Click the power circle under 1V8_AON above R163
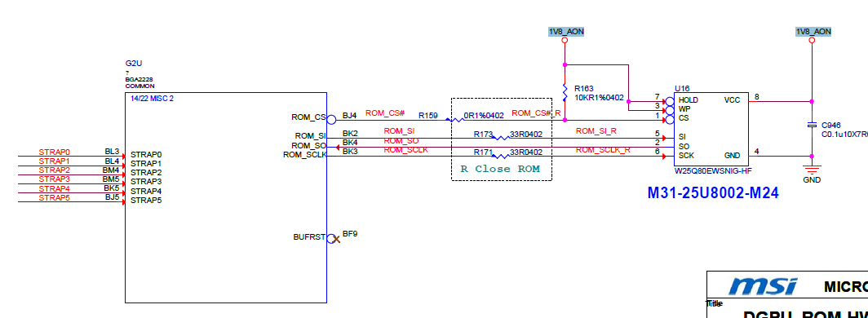 click(565, 41)
